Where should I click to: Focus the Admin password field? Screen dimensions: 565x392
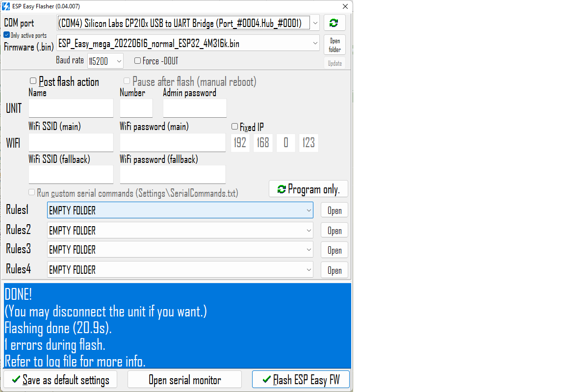click(x=195, y=108)
